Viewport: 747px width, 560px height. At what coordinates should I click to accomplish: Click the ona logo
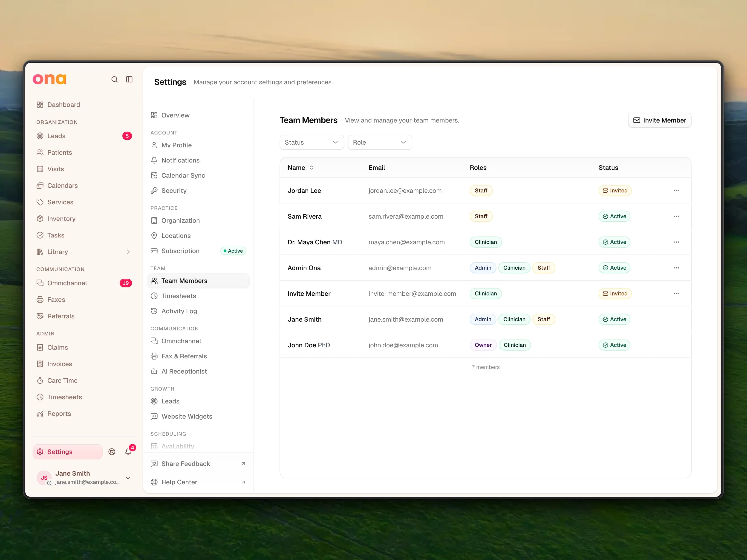coord(50,79)
